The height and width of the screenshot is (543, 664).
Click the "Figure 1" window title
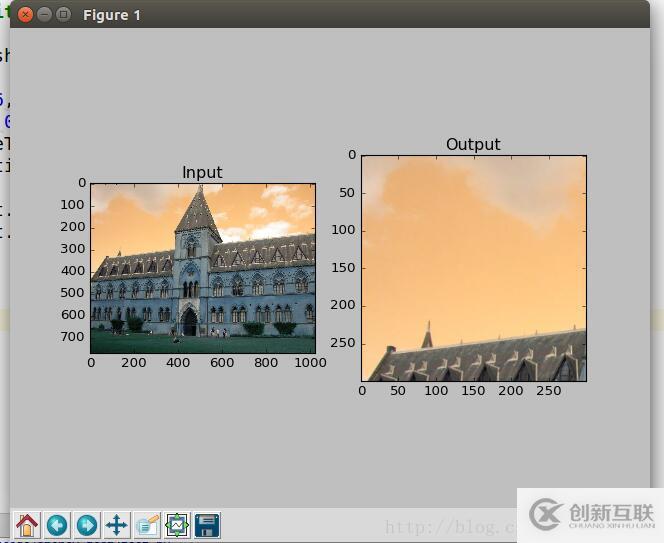point(111,15)
